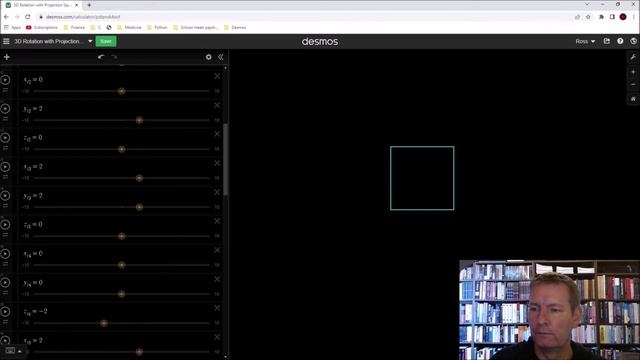This screenshot has height=360, width=640.
Task: Click the Add Item plus icon
Action: (7, 57)
